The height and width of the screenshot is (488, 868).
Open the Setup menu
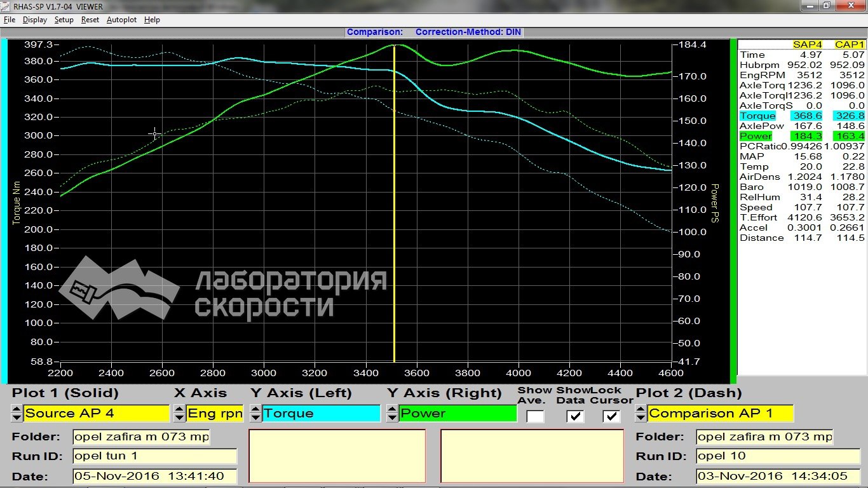pos(64,20)
